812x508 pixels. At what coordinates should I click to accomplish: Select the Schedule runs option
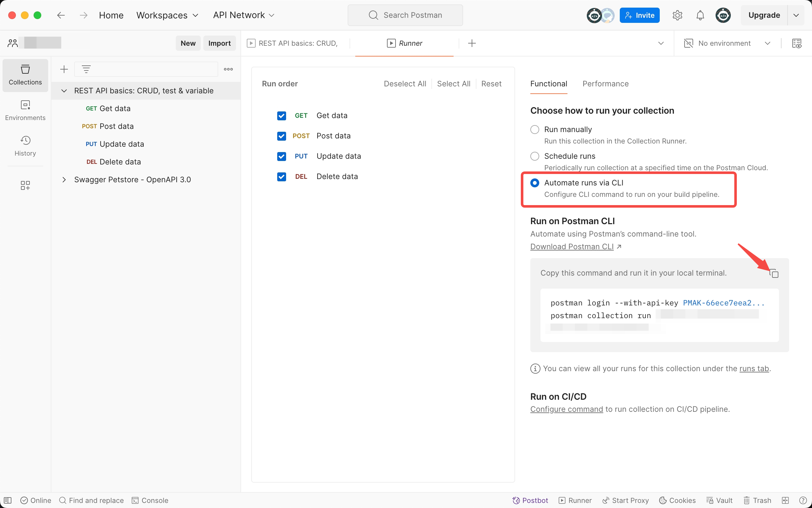tap(534, 156)
